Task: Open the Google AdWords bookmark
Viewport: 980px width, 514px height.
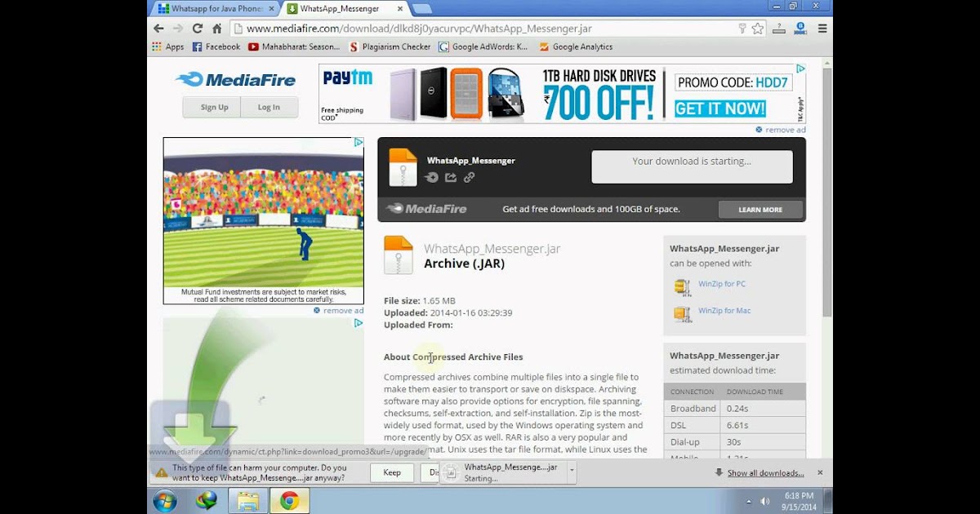Action: [483, 47]
